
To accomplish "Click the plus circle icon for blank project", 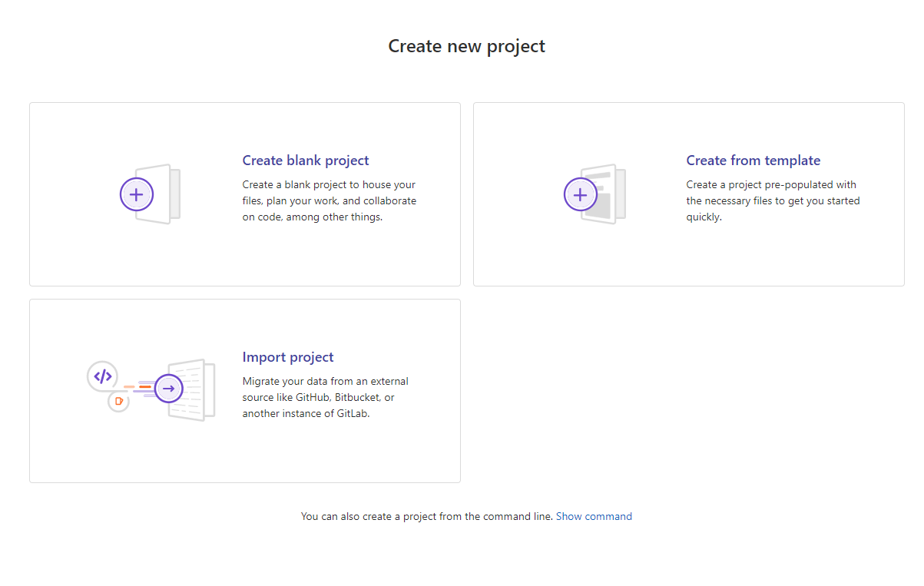I will 137,194.
